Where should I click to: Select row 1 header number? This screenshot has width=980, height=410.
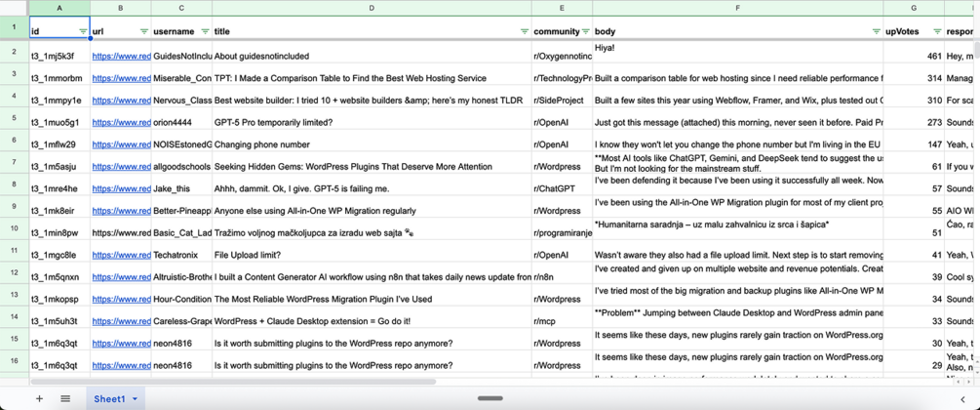(15, 27)
